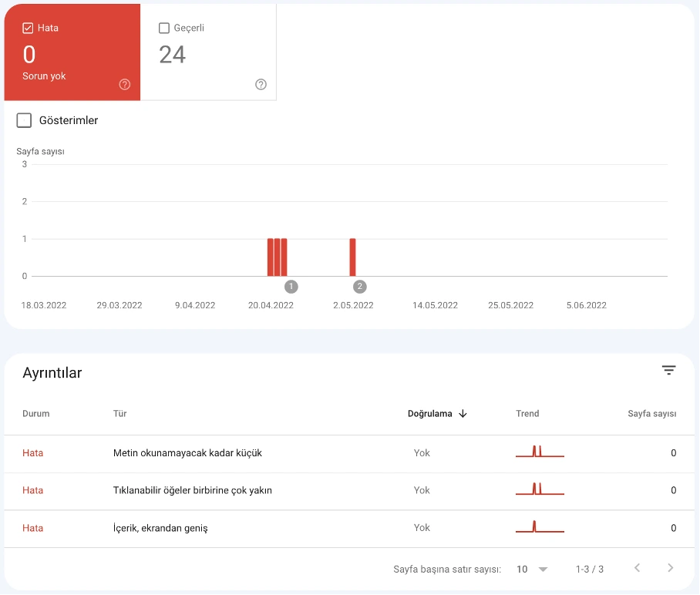
Task: Click Yok value in Tıklanabilir öğeler row
Action: pos(422,490)
